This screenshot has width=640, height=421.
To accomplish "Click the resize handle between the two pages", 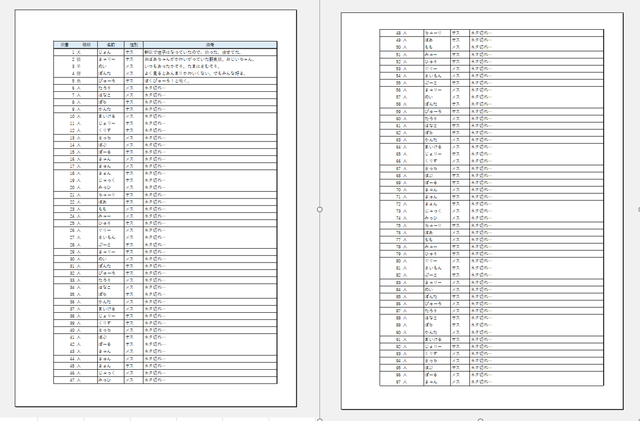I will point(319,210).
